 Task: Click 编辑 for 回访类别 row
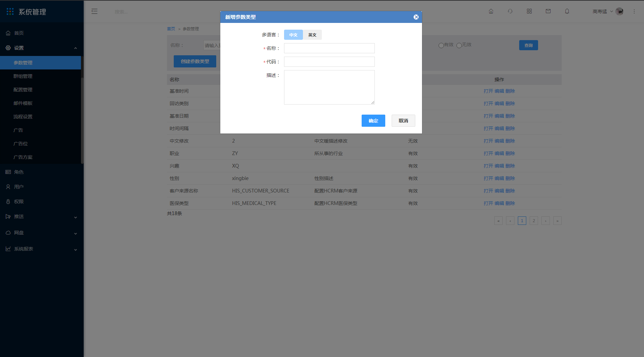coord(499,103)
